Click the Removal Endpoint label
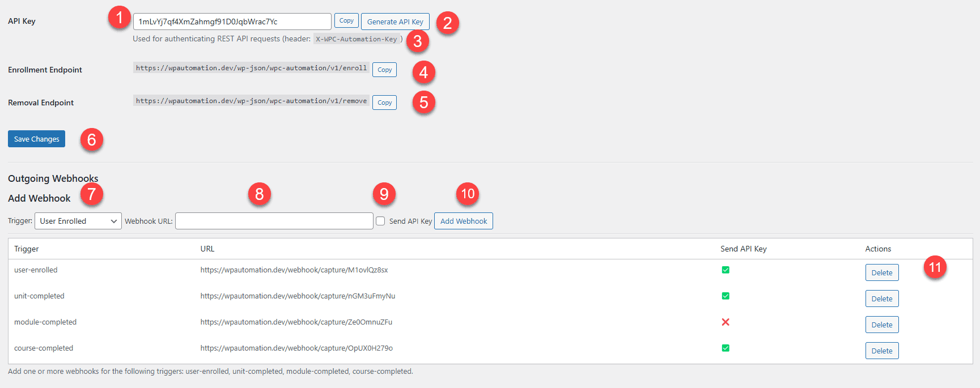Image resolution: width=980 pixels, height=388 pixels. 41,103
